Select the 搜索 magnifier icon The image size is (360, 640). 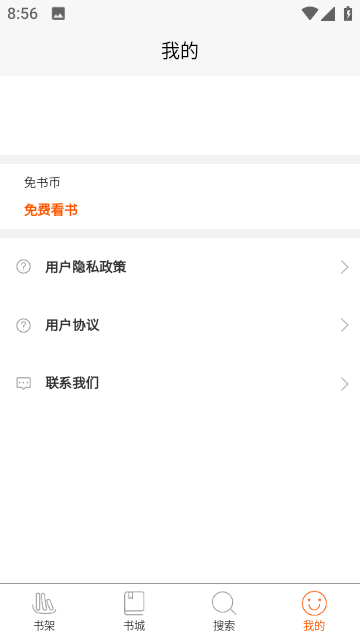tap(224, 603)
